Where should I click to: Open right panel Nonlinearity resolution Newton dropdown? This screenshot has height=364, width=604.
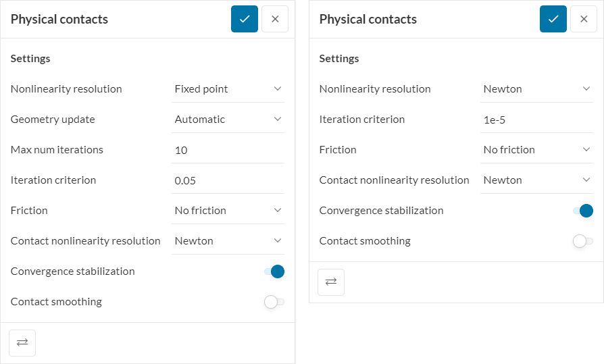pyautogui.click(x=536, y=89)
